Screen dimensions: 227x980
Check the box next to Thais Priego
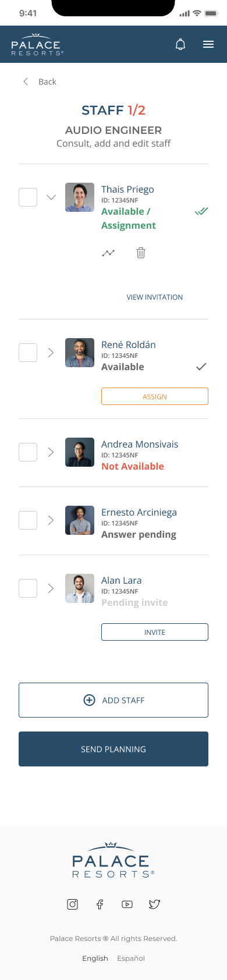(x=28, y=197)
